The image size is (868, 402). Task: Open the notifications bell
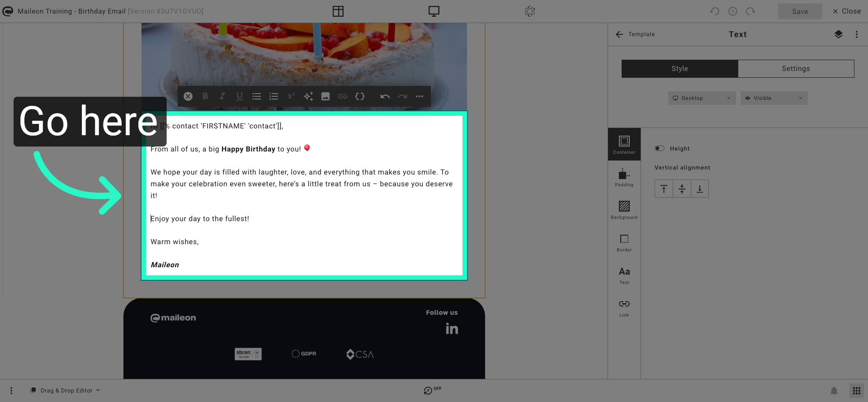[x=834, y=391]
